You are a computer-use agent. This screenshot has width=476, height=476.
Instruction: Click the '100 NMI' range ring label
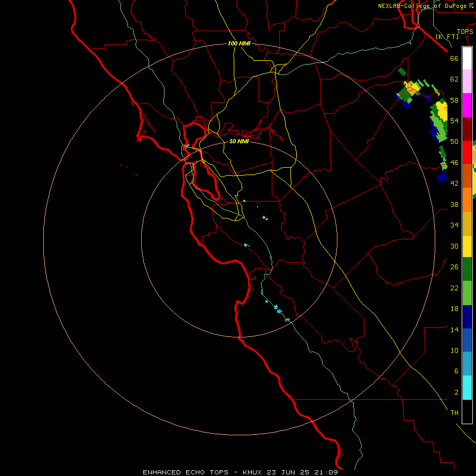tap(239, 43)
